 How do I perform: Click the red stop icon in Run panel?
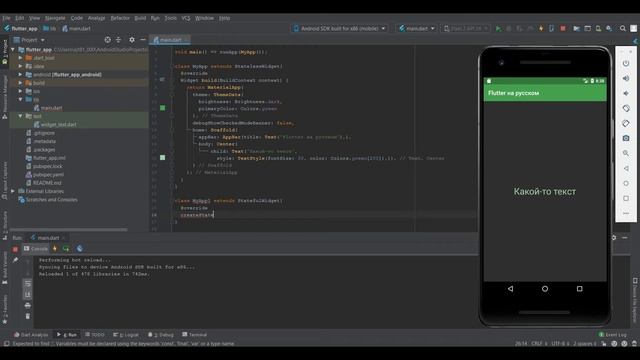click(x=15, y=249)
